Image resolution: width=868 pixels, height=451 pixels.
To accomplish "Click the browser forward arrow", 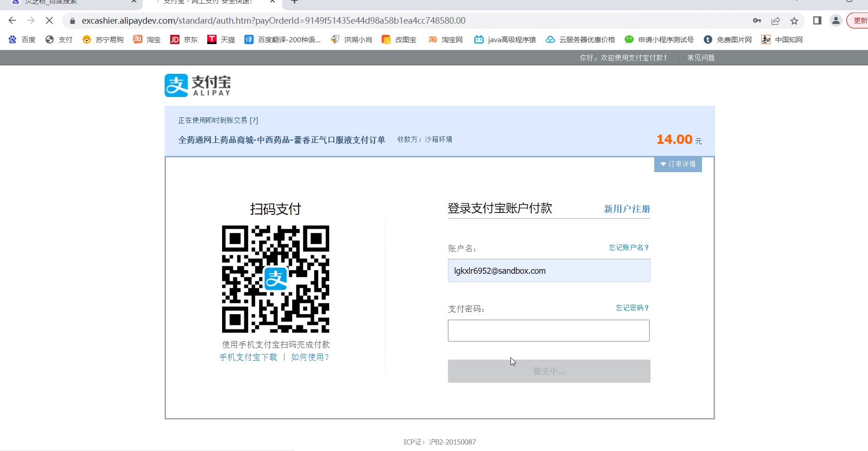I will (x=31, y=20).
